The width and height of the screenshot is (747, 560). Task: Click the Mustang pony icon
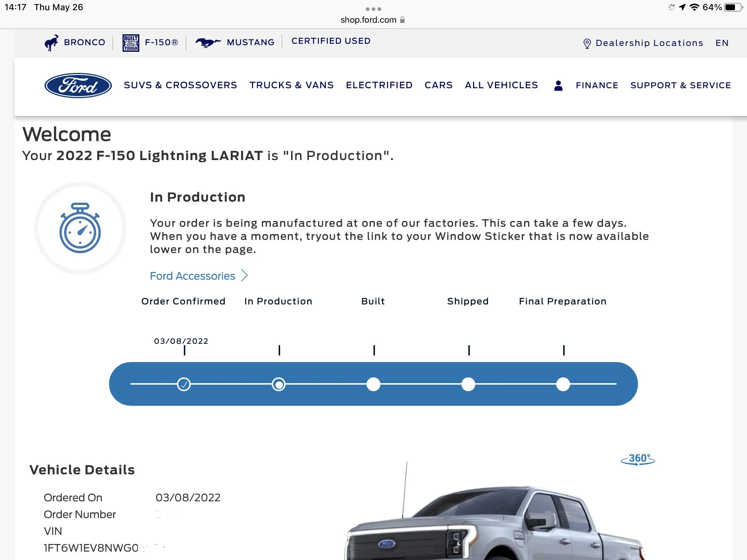tap(208, 42)
